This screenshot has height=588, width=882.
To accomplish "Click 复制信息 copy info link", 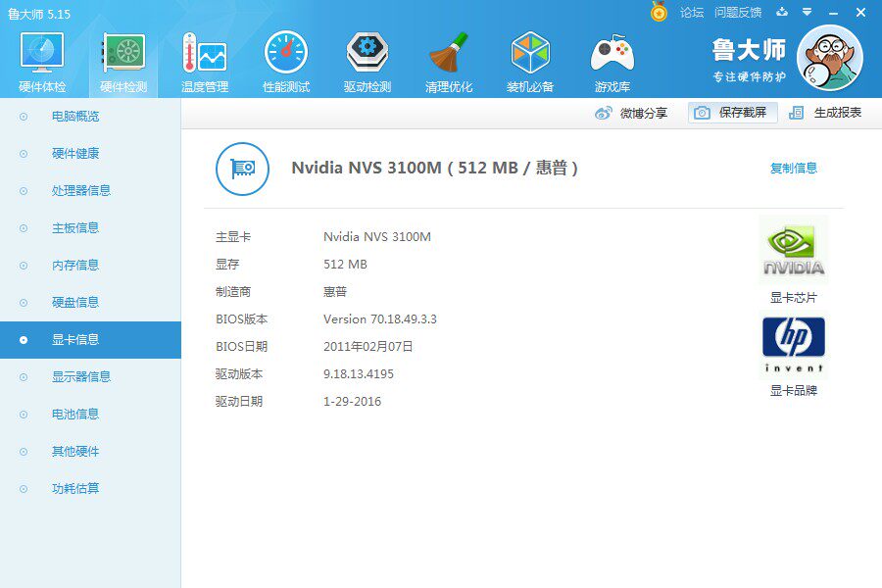I will [794, 168].
